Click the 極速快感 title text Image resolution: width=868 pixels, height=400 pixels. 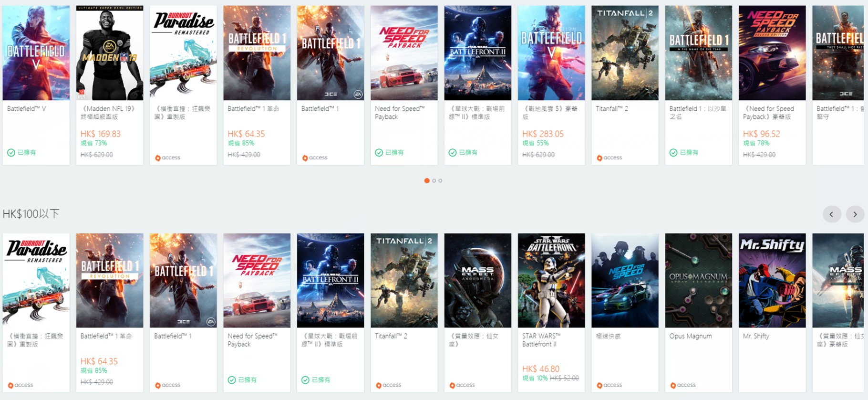608,336
